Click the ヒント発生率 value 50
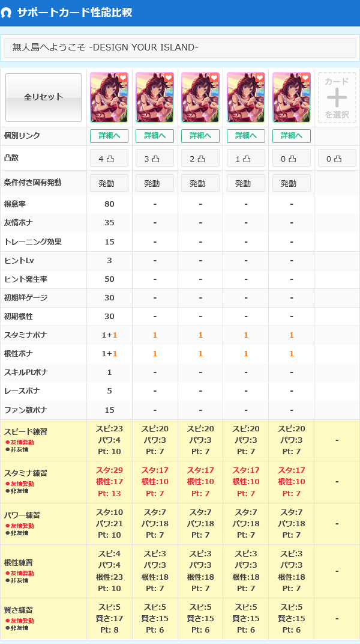This screenshot has width=360, height=644. 109,279
